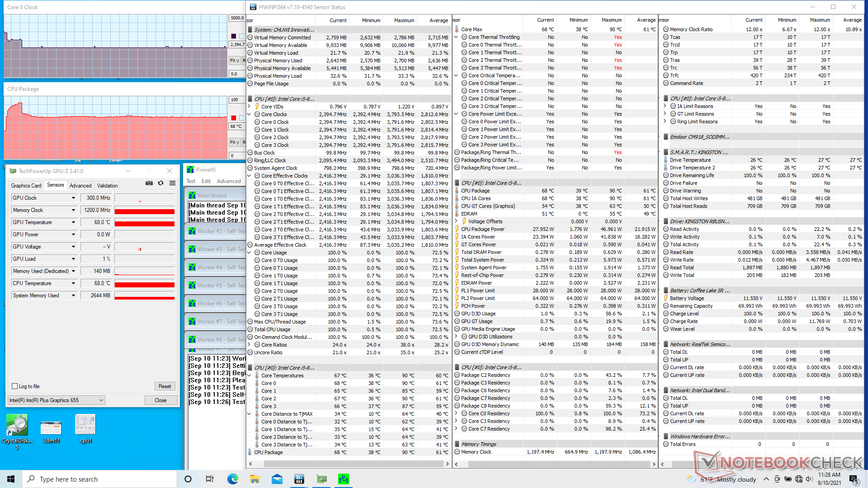Click lightning icon beside Battery Voltage
Image resolution: width=868 pixels, height=488 pixels.
coord(666,298)
